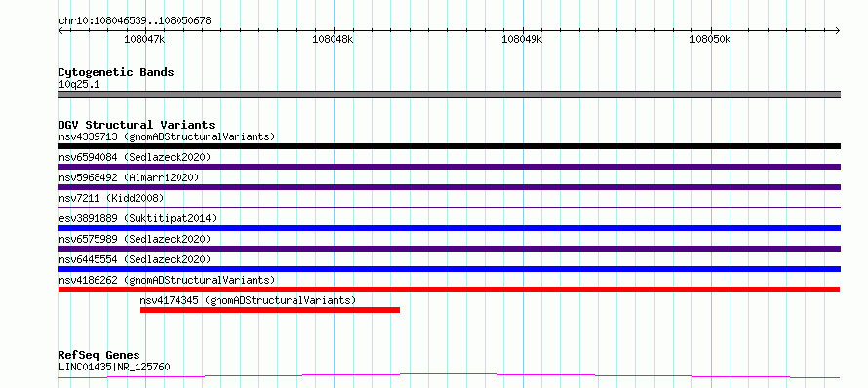Image resolution: width=868 pixels, height=388 pixels.
Task: Open the nsv7211 (Kidd2008) label
Action: [111, 198]
